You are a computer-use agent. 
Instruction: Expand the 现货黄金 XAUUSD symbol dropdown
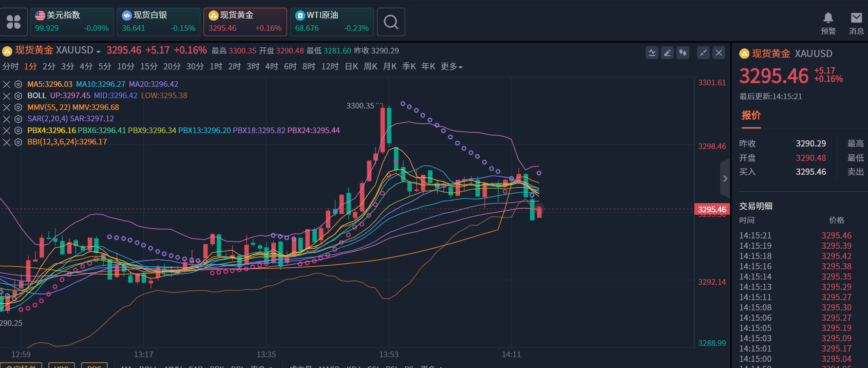99,51
